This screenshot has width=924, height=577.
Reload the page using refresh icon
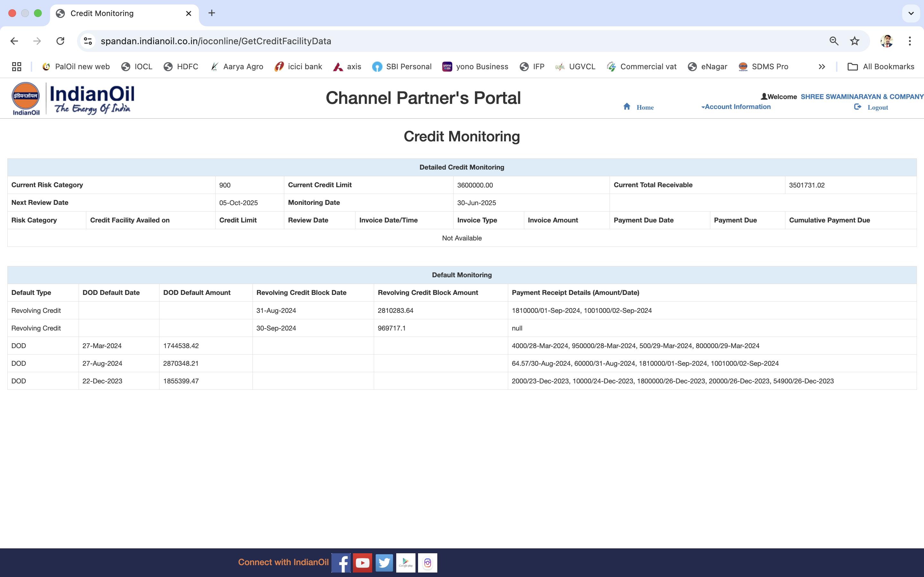click(60, 41)
